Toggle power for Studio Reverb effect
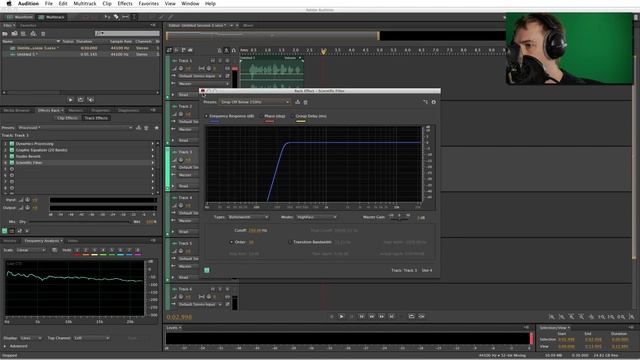 click(12, 156)
